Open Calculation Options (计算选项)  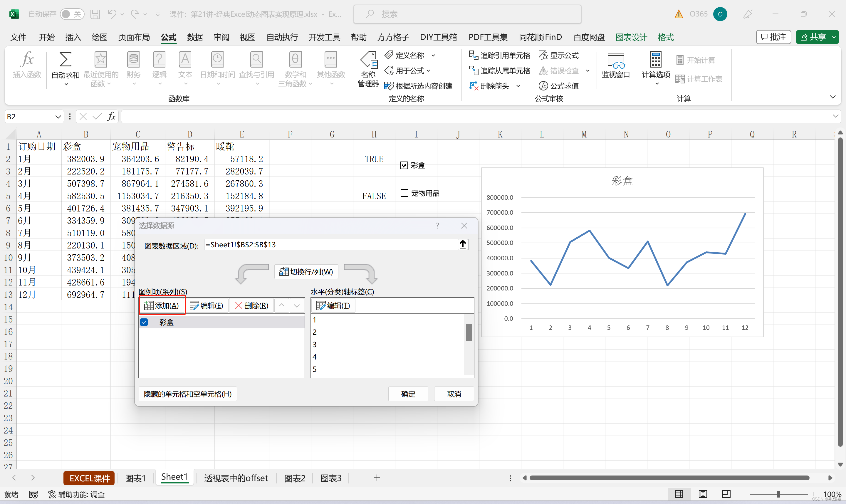(656, 68)
